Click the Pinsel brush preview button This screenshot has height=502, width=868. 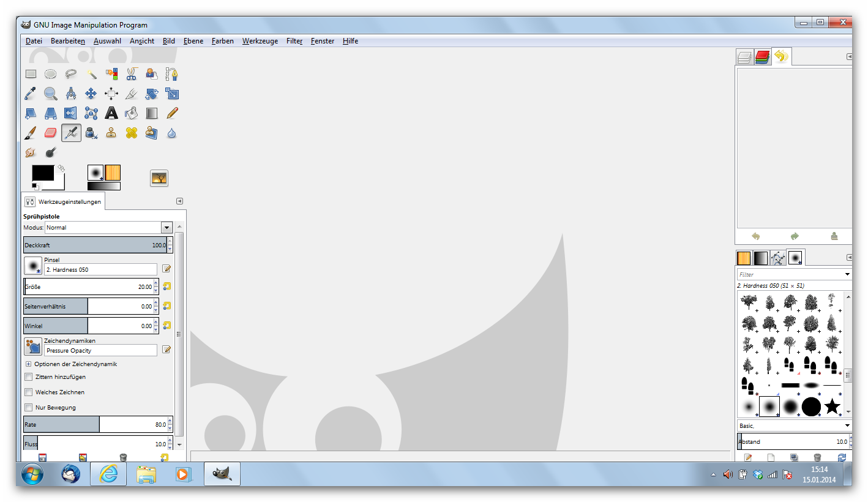click(x=32, y=266)
